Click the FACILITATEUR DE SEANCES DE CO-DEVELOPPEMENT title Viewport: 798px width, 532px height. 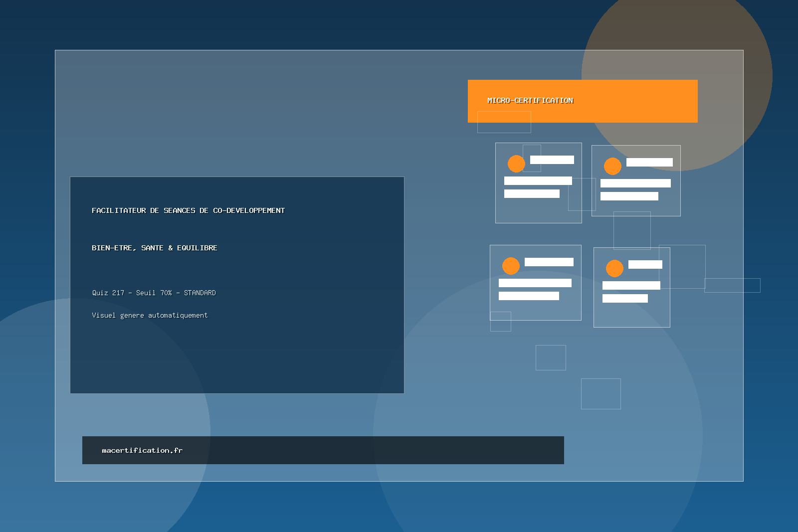[188, 210]
